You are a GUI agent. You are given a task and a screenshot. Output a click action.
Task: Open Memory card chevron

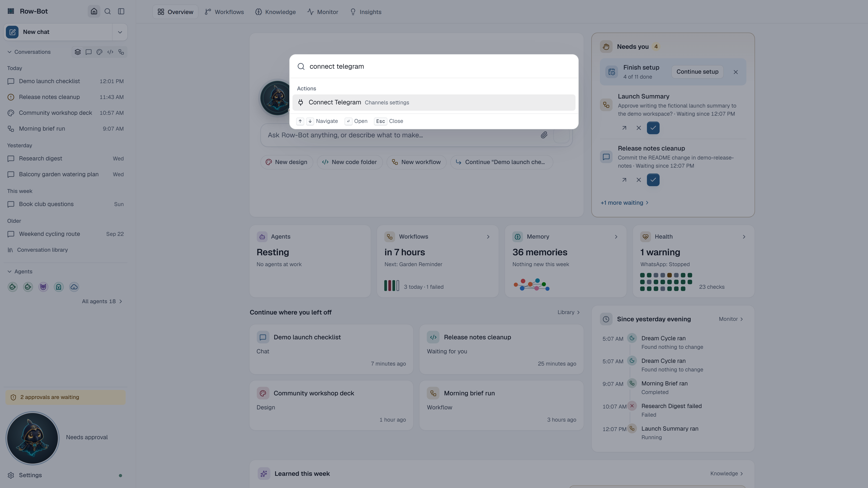[616, 237]
